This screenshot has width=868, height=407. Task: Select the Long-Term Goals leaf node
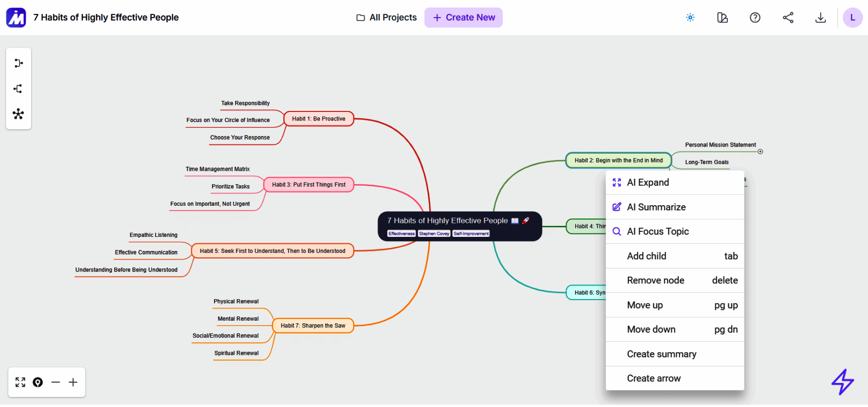[707, 162]
